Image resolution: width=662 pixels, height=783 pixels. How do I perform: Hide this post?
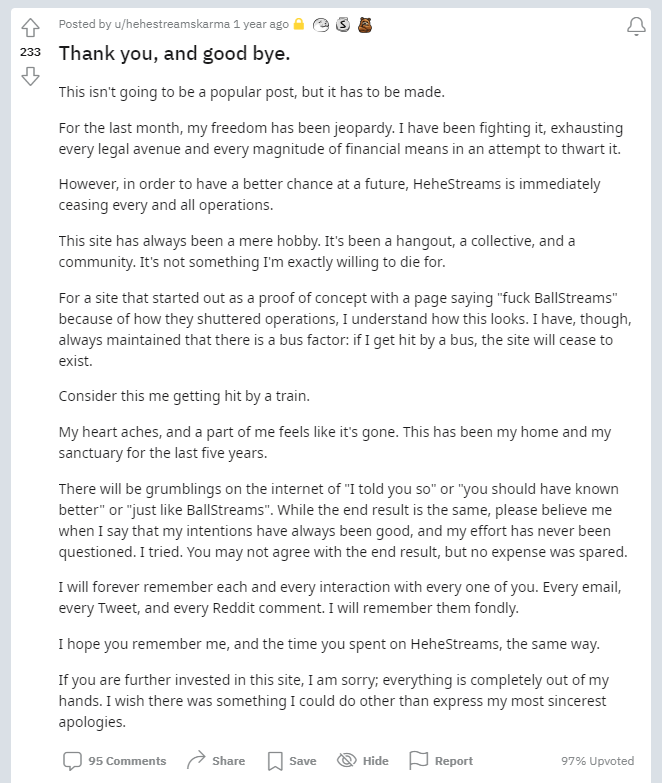pyautogui.click(x=362, y=761)
